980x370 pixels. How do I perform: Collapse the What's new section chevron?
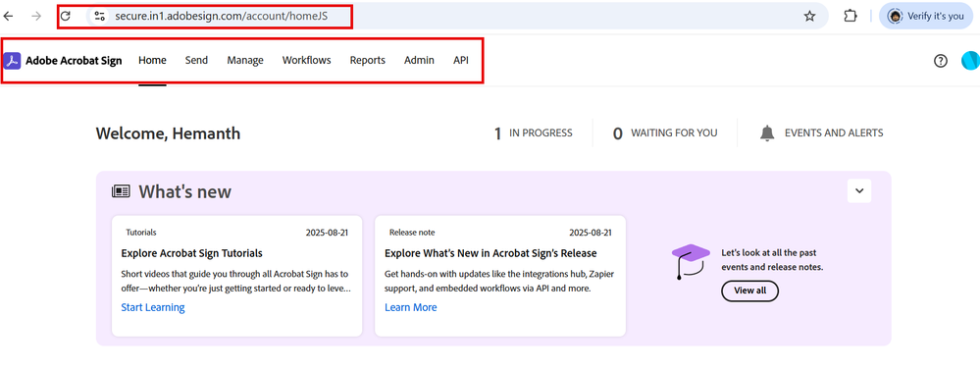[x=859, y=190]
